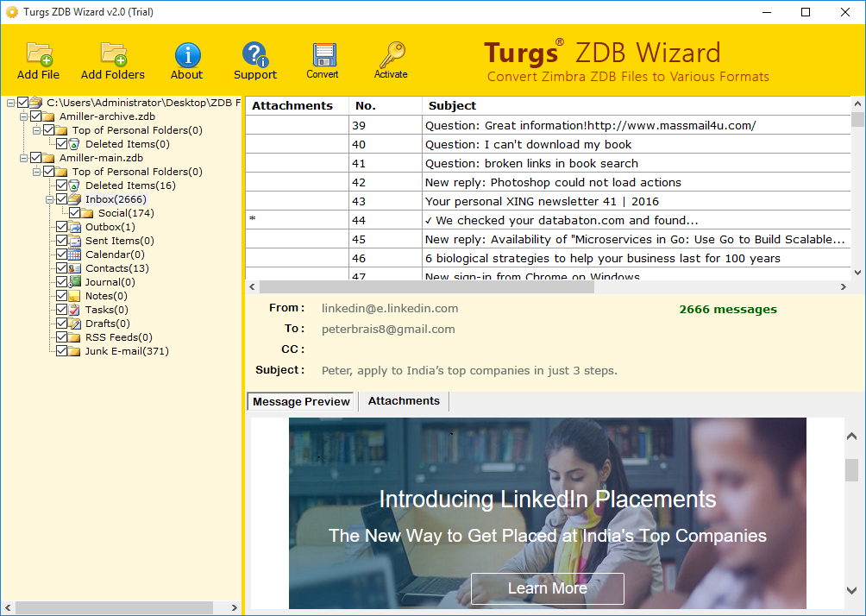866x616 pixels.
Task: Select message 46 biological strategies
Action: pyautogui.click(x=548, y=258)
